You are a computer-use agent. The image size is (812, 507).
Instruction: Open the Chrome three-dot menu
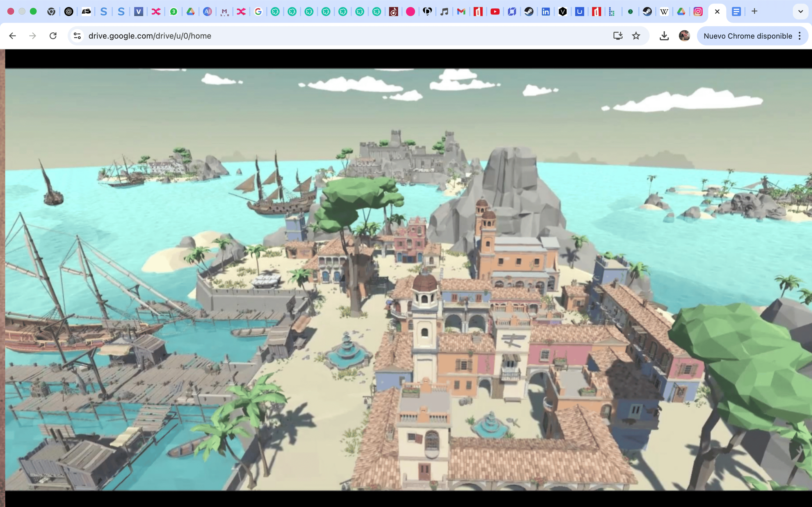tap(800, 36)
